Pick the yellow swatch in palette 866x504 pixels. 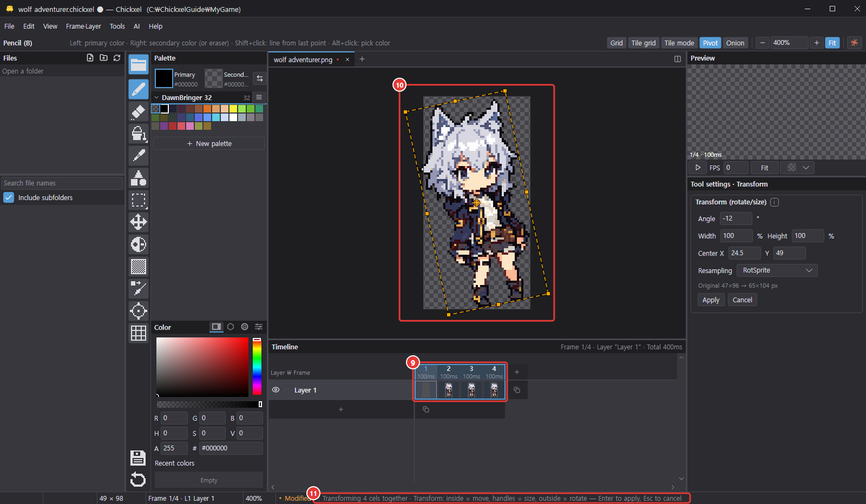[x=233, y=109]
